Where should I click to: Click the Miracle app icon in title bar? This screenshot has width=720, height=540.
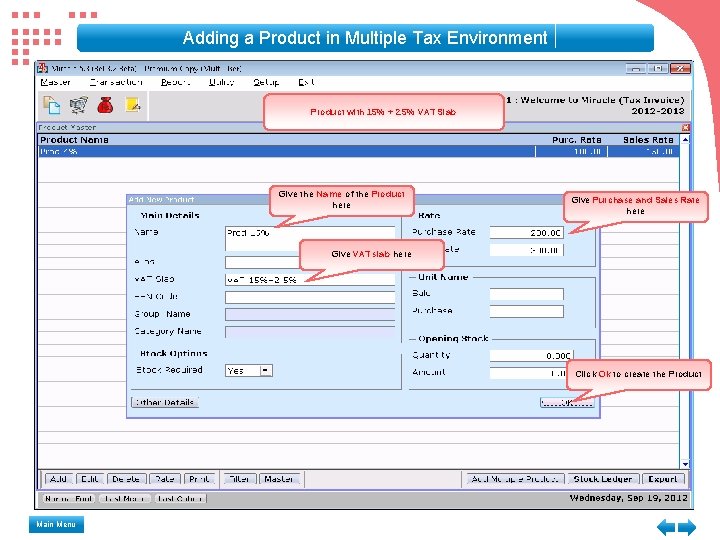click(43, 68)
